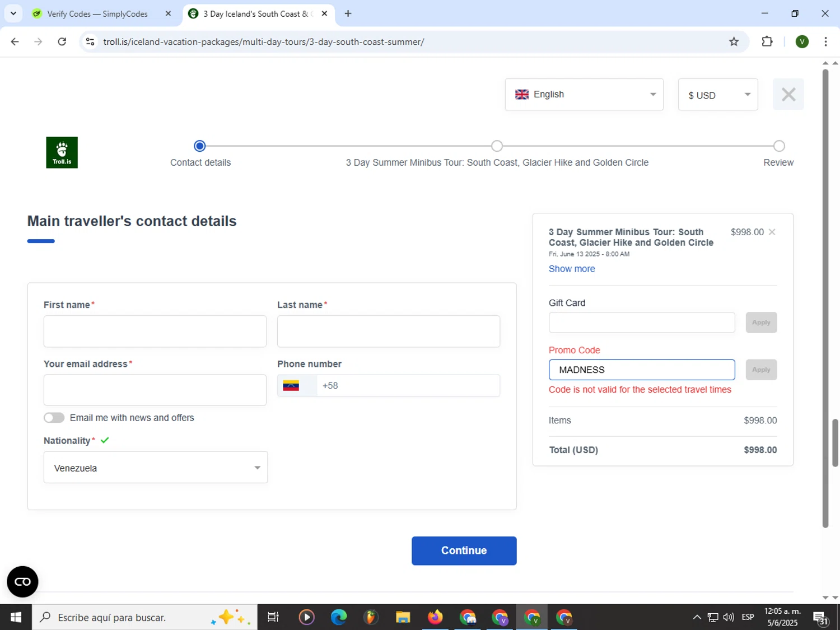Go forward in browser history
The width and height of the screenshot is (840, 630).
[x=38, y=41]
